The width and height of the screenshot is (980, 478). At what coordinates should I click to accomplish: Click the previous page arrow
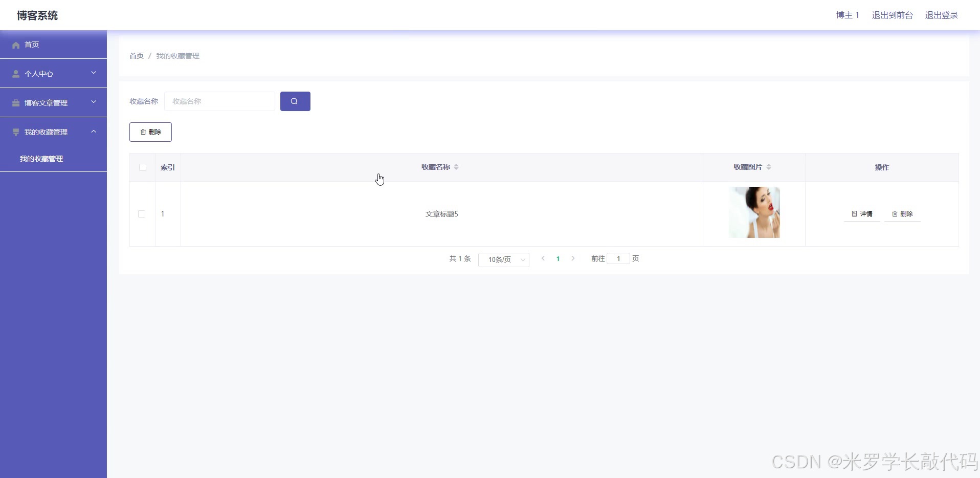[542, 258]
